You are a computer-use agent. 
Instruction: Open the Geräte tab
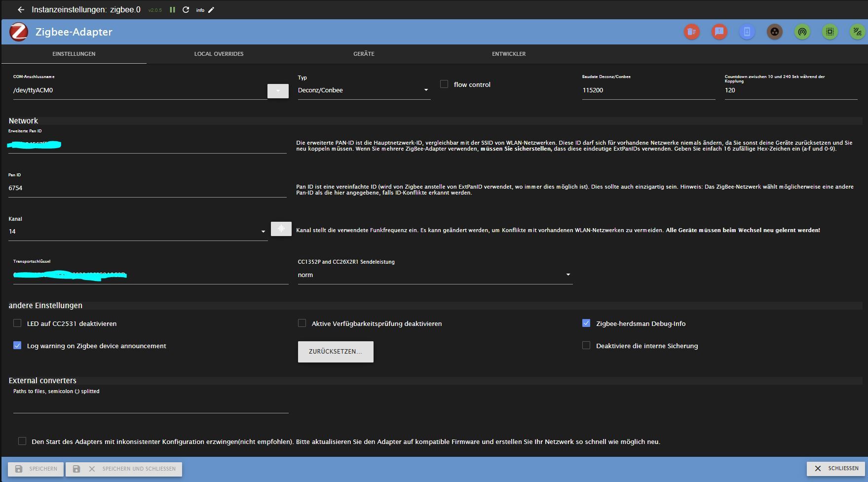pyautogui.click(x=364, y=54)
